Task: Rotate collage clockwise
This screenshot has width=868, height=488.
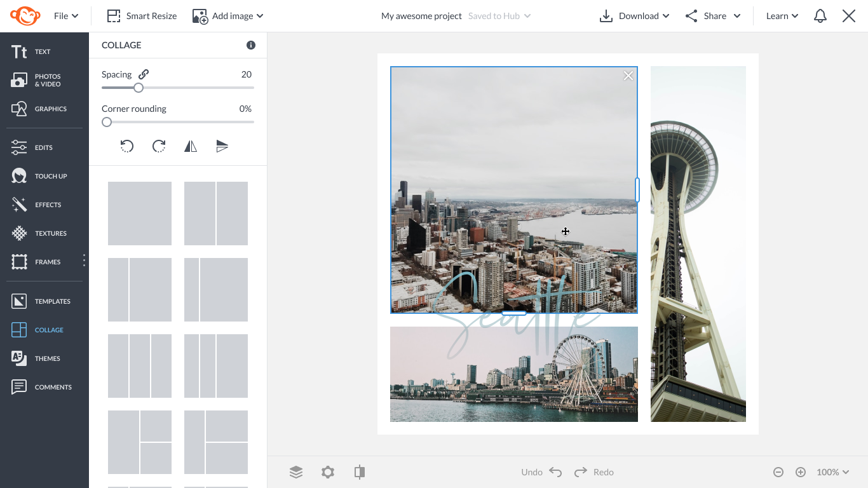Action: (159, 147)
